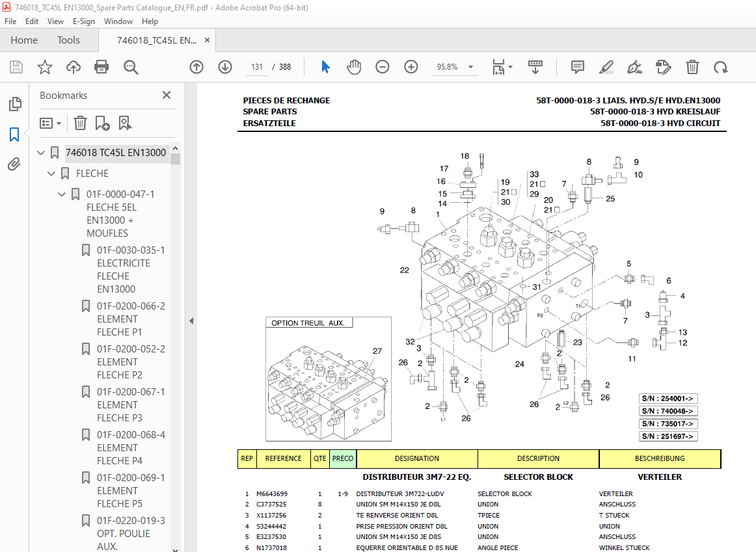Open bookmark options dropdown menu
This screenshot has width=756, height=552.
point(50,124)
